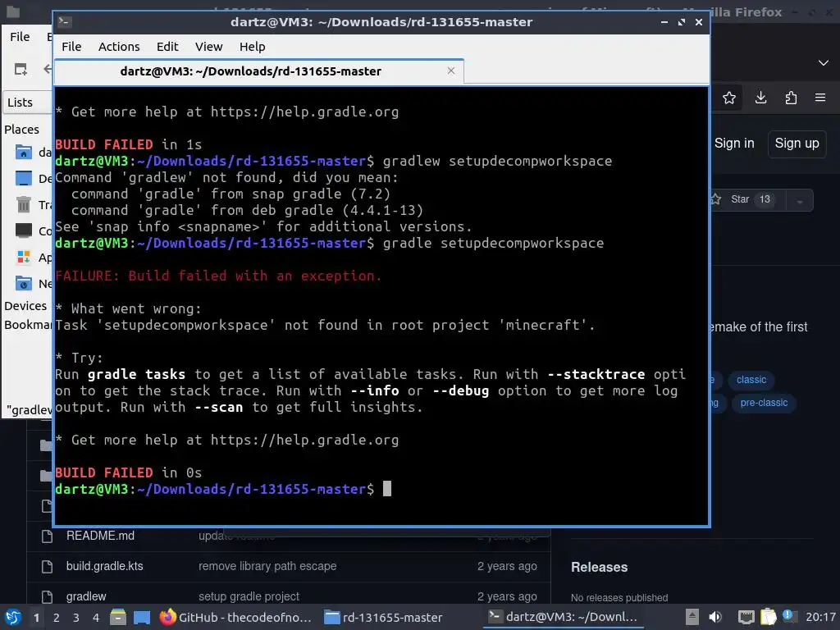Click the removable media tray icon
Screen dimensions: 840x630
click(x=692, y=617)
